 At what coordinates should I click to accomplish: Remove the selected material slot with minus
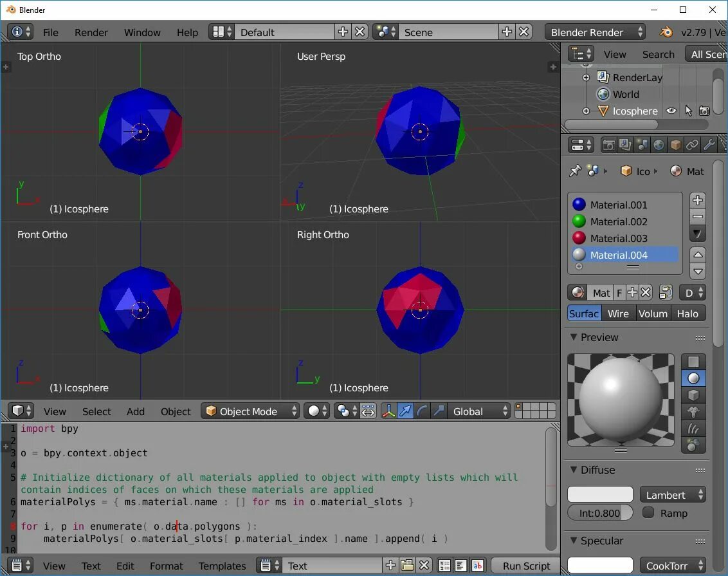click(697, 216)
